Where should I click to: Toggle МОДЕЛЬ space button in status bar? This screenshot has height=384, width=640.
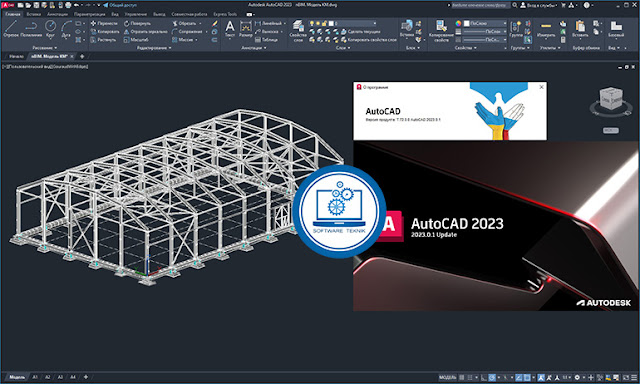coord(447,377)
